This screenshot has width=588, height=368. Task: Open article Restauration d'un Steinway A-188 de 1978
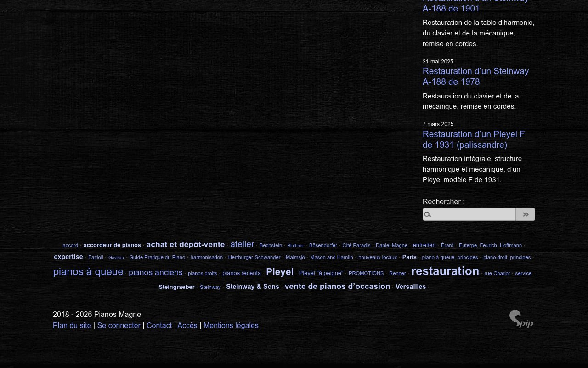(475, 76)
